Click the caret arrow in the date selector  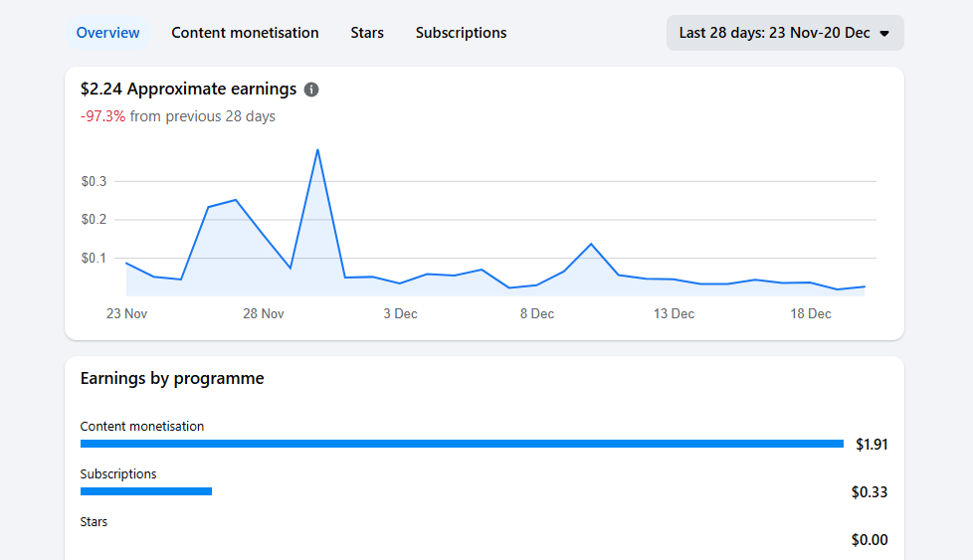tap(884, 33)
